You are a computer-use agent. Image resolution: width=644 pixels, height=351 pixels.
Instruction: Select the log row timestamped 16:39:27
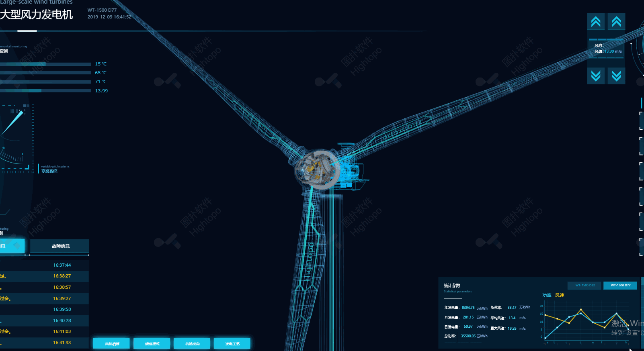(x=44, y=298)
